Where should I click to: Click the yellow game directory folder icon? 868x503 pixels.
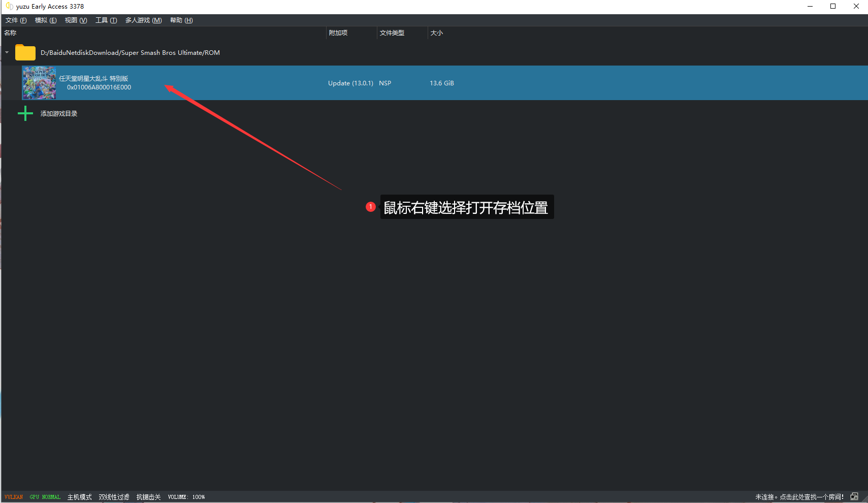[25, 52]
